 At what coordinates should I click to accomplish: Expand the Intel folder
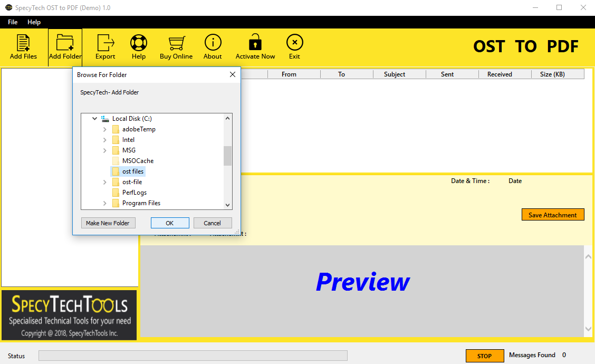pyautogui.click(x=104, y=139)
